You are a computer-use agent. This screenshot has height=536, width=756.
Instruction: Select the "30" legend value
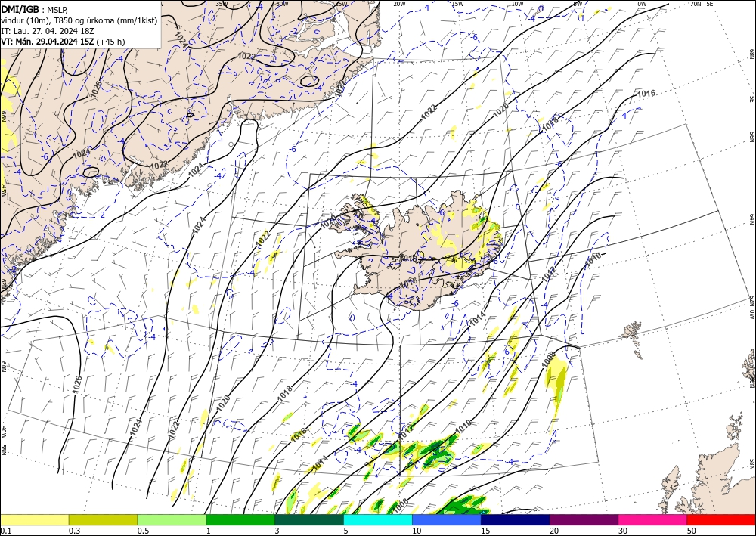[623, 531]
